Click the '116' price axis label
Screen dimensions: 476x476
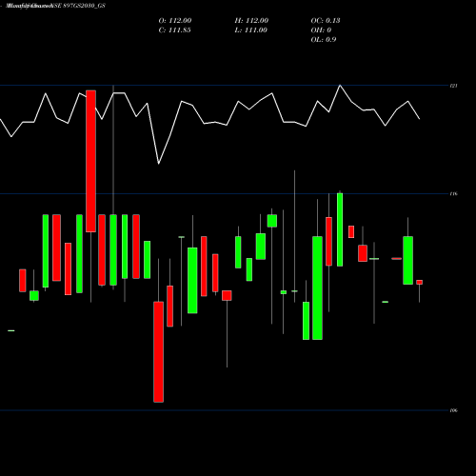(x=454, y=193)
